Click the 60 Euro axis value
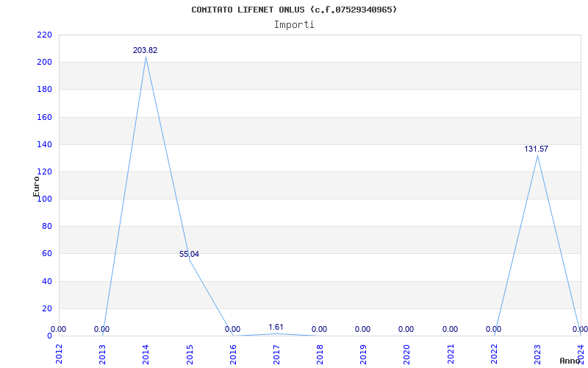The image size is (588, 368). coord(46,254)
